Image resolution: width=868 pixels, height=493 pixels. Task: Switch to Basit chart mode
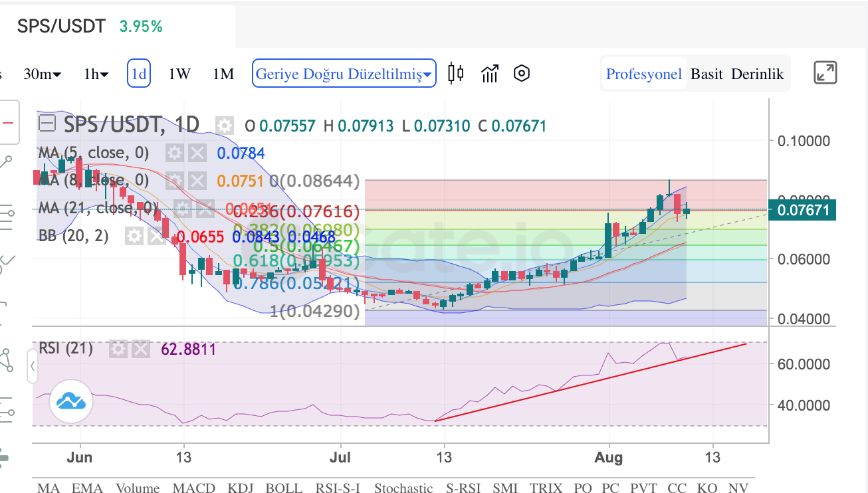[x=706, y=74]
